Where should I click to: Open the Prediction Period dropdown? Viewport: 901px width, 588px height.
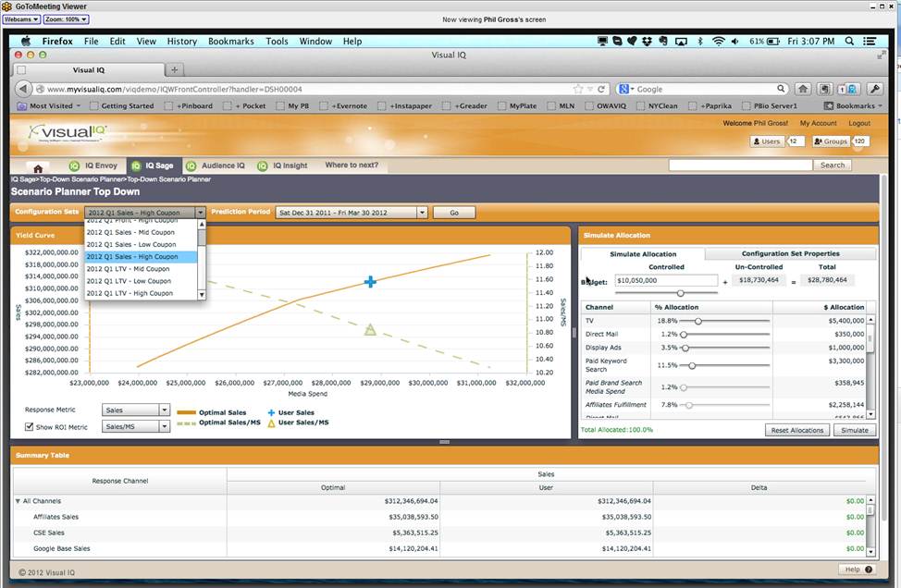pos(422,212)
